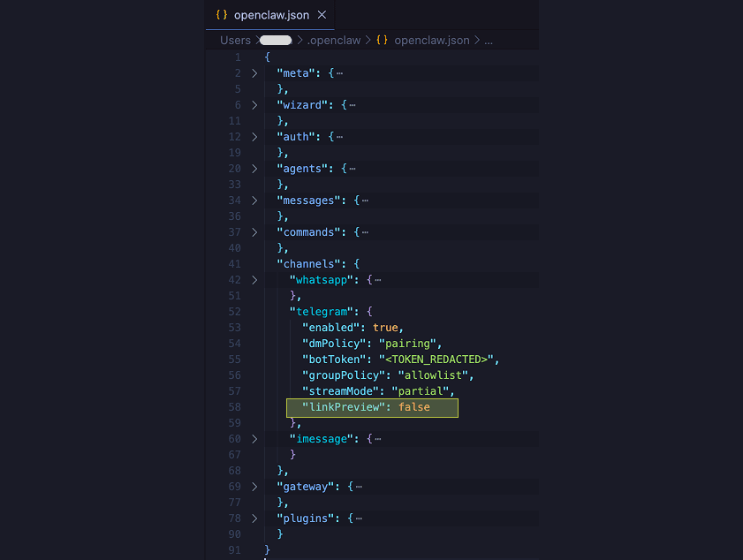743x560 pixels.
Task: Select the highlighted "linkPreview": false line
Action: click(x=371, y=406)
